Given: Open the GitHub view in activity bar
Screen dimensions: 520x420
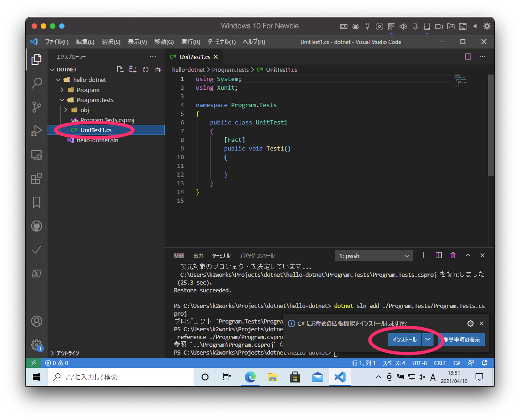Looking at the screenshot, I should (37, 226).
